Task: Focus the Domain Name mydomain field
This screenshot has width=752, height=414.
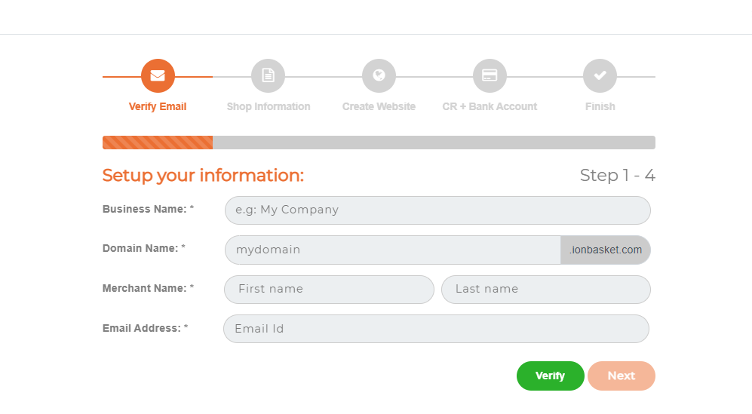Action: tap(393, 249)
